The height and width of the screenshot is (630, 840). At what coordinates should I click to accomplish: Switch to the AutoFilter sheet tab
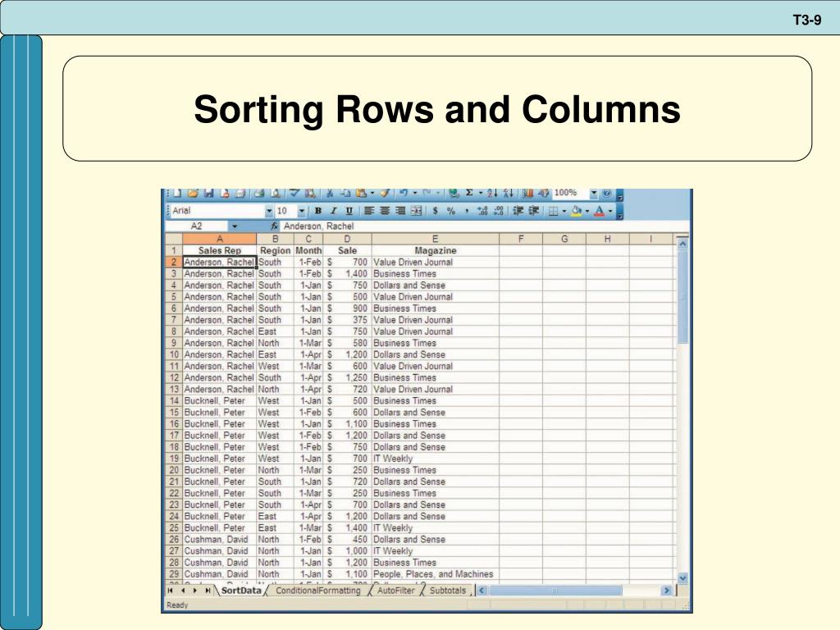(396, 591)
